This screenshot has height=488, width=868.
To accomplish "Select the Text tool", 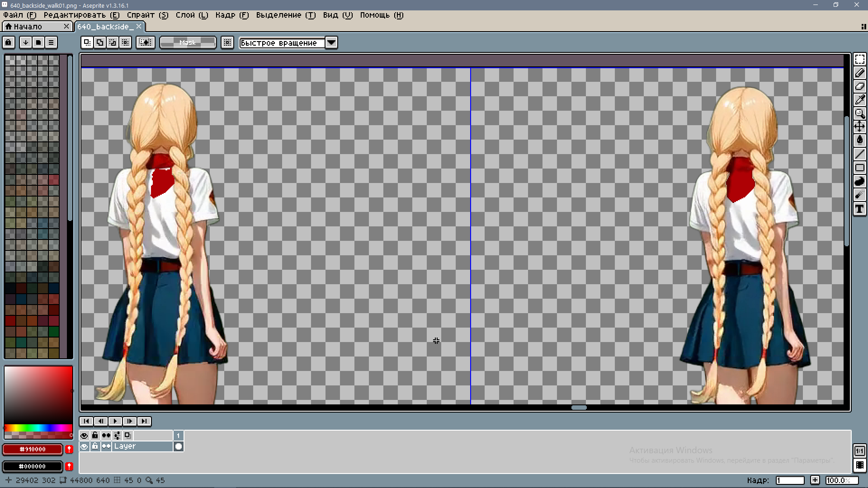I will pyautogui.click(x=859, y=209).
